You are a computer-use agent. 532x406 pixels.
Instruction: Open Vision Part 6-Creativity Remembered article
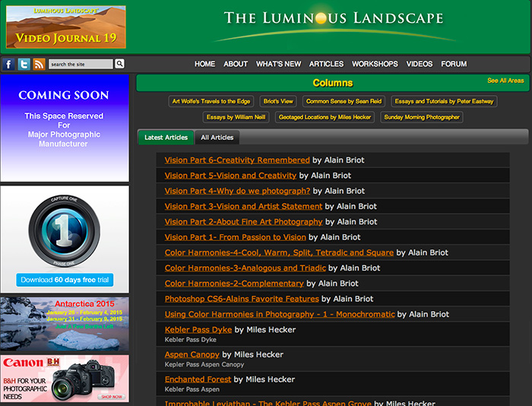tap(237, 160)
